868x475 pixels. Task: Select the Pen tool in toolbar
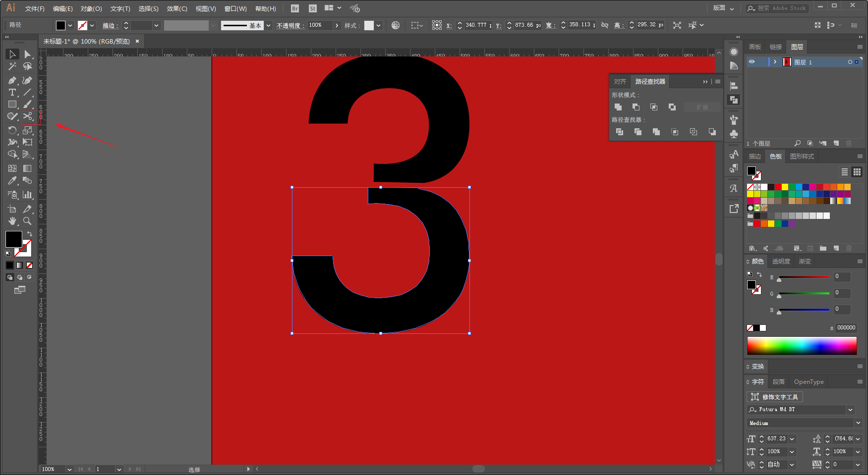[12, 80]
